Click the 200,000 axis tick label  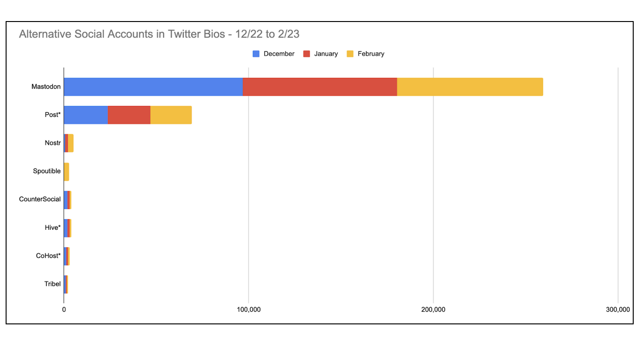tap(433, 310)
